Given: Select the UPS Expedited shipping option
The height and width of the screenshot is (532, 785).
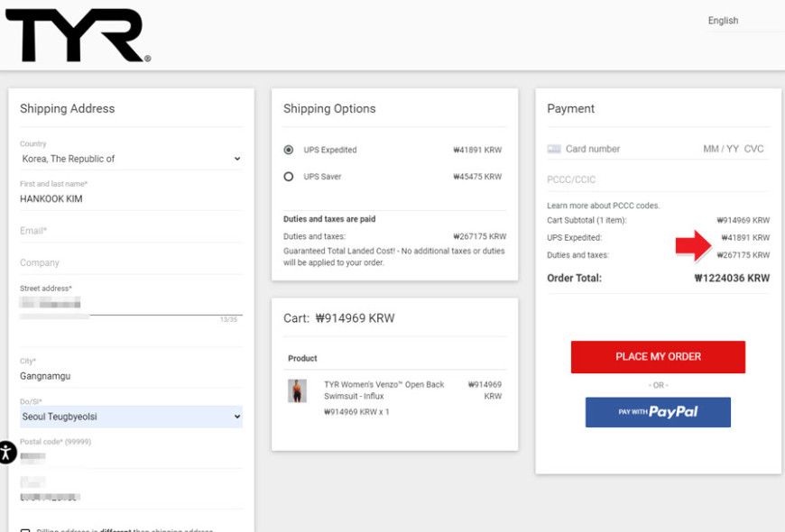Looking at the screenshot, I should point(289,150).
